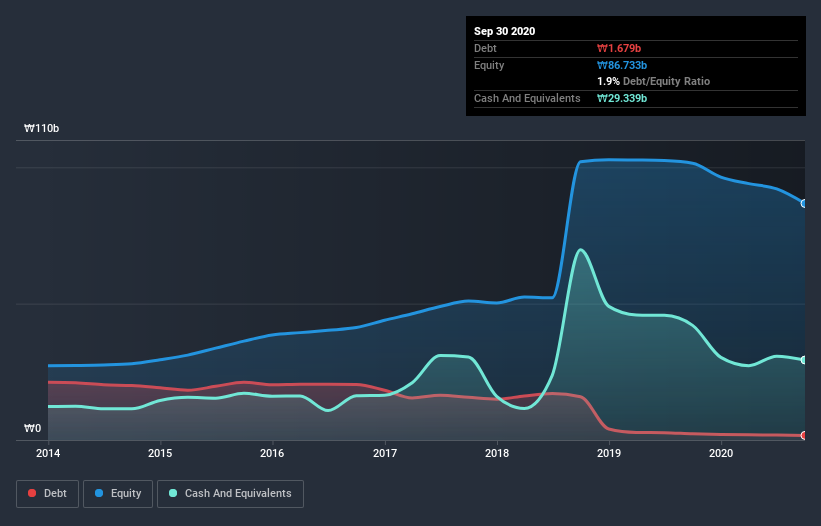Image resolution: width=821 pixels, height=526 pixels.
Task: Click the ₩110b y-axis label
Action: pos(41,128)
